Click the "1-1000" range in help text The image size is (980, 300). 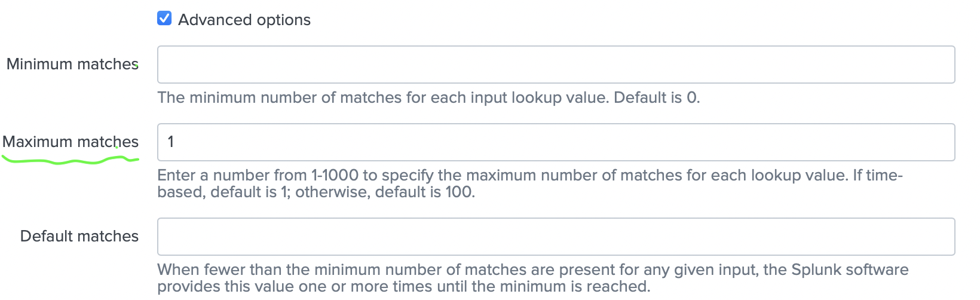[335, 175]
